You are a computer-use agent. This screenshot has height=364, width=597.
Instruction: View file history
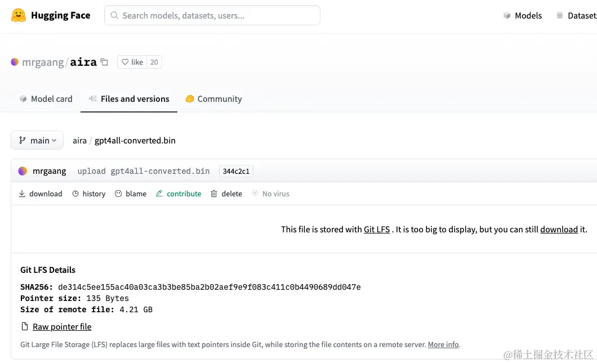[x=89, y=194]
